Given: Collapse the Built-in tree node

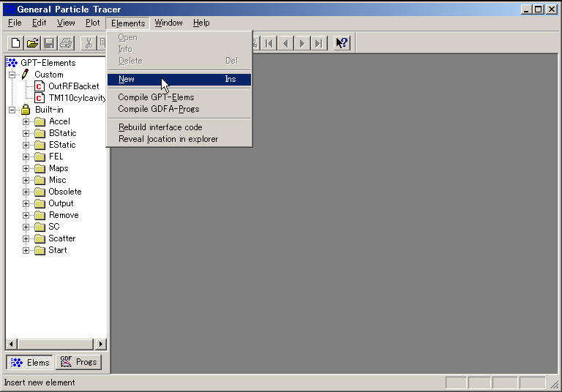Looking at the screenshot, I should click(12, 110).
